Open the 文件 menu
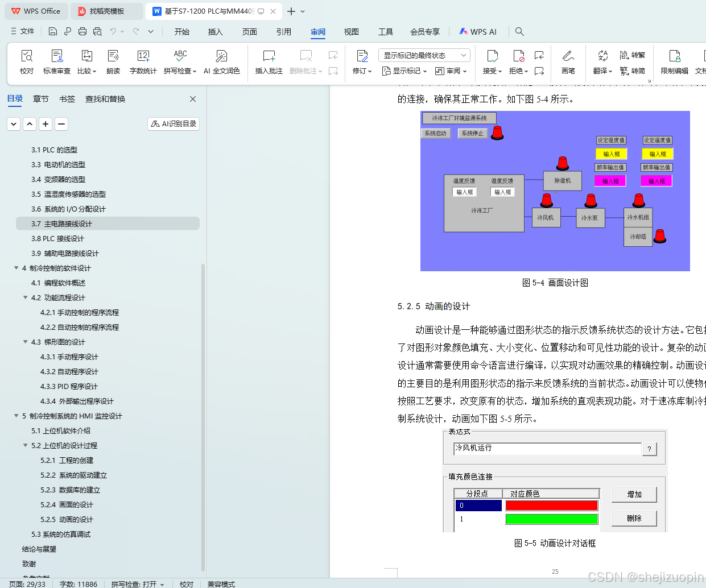The image size is (706, 588). pyautogui.click(x=23, y=31)
